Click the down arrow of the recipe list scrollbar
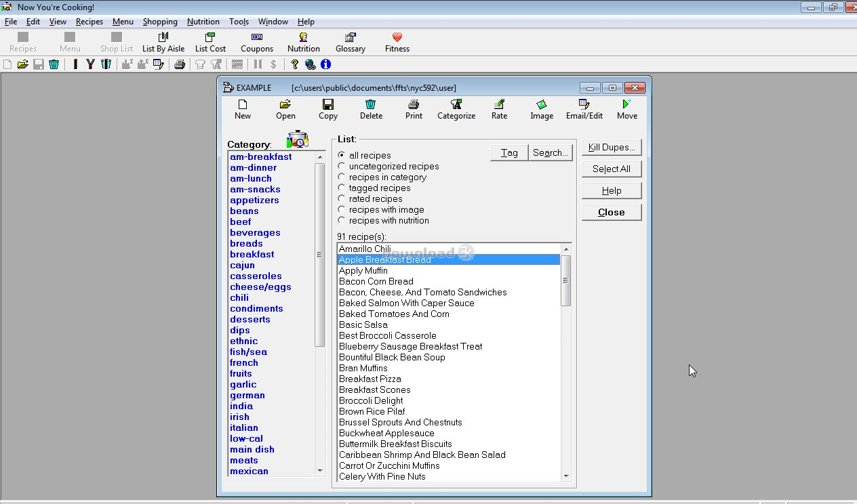Viewport: 857px width, 504px height. coord(566,476)
